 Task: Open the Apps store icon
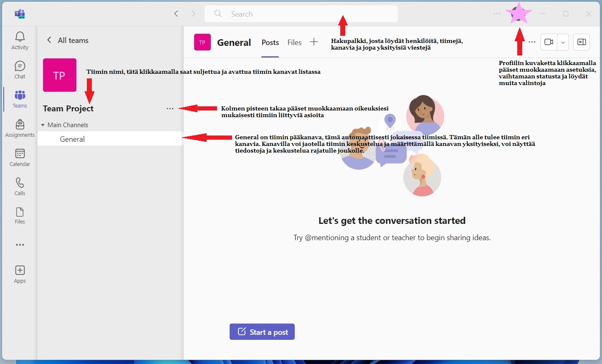click(20, 274)
